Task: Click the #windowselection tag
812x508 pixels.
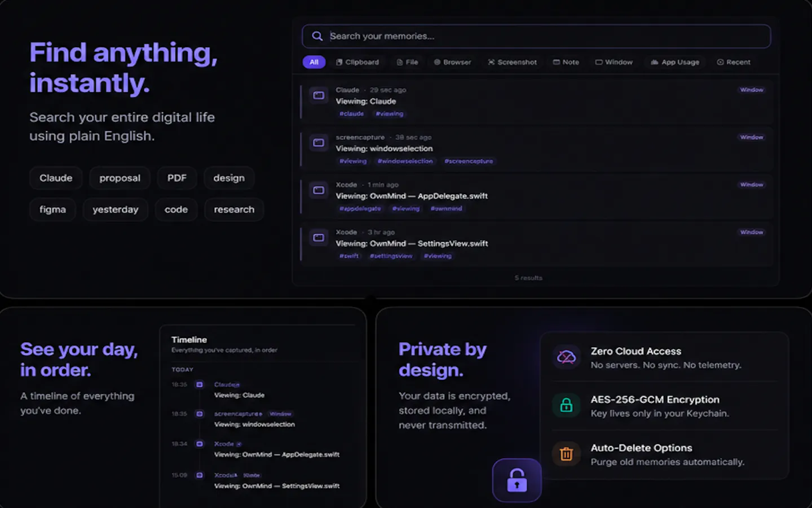Action: coord(405,161)
